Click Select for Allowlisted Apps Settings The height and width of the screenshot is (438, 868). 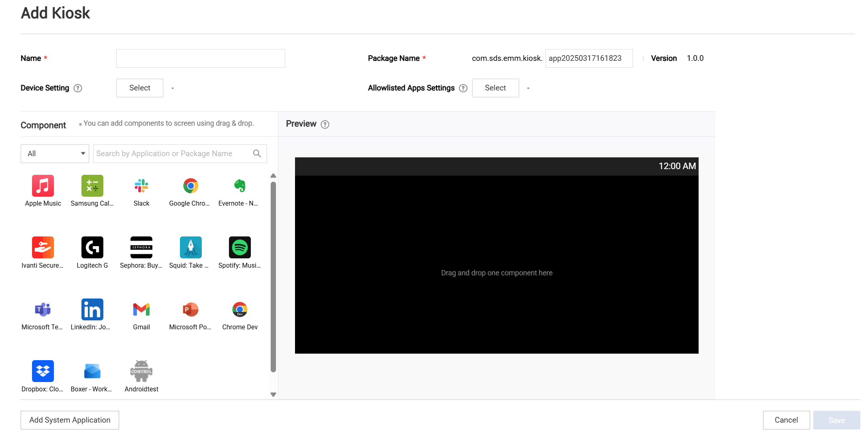[495, 88]
